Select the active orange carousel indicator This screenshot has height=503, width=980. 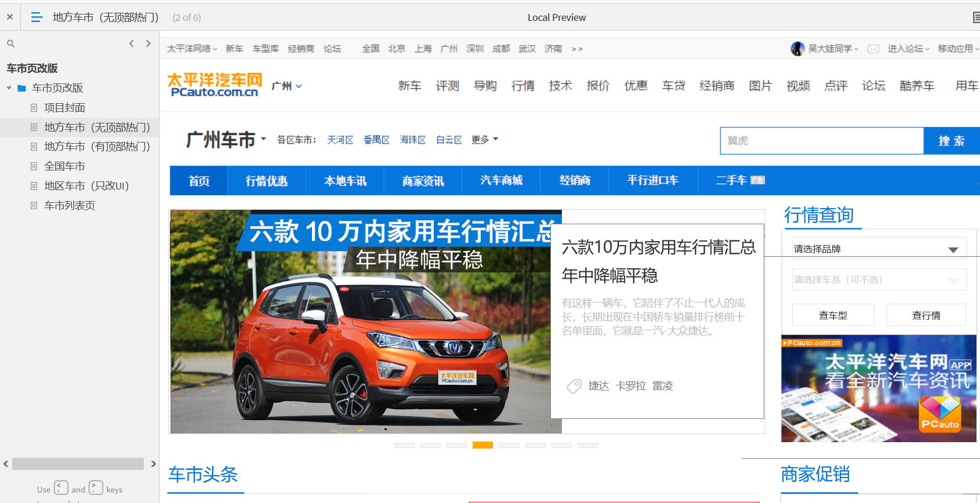click(x=482, y=445)
